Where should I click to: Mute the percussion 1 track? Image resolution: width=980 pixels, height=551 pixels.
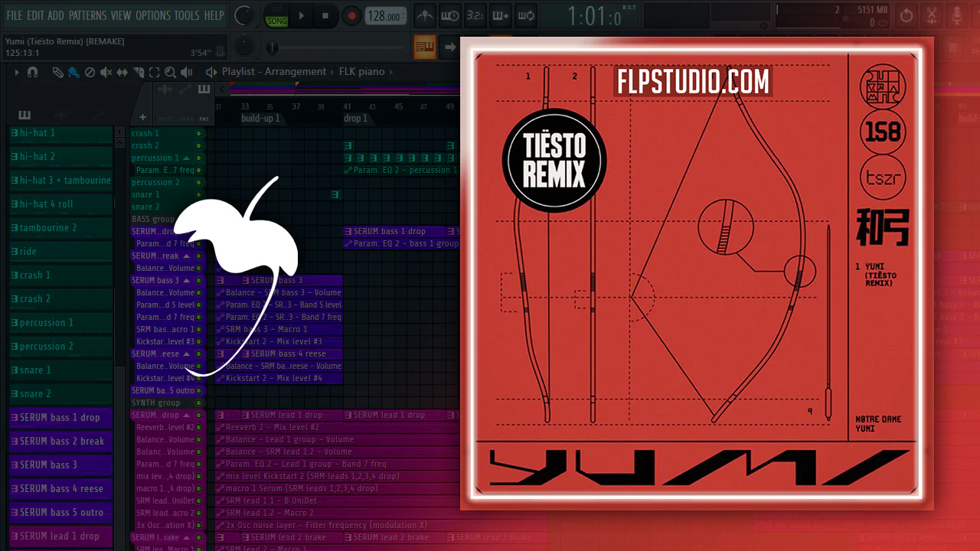pyautogui.click(x=199, y=158)
